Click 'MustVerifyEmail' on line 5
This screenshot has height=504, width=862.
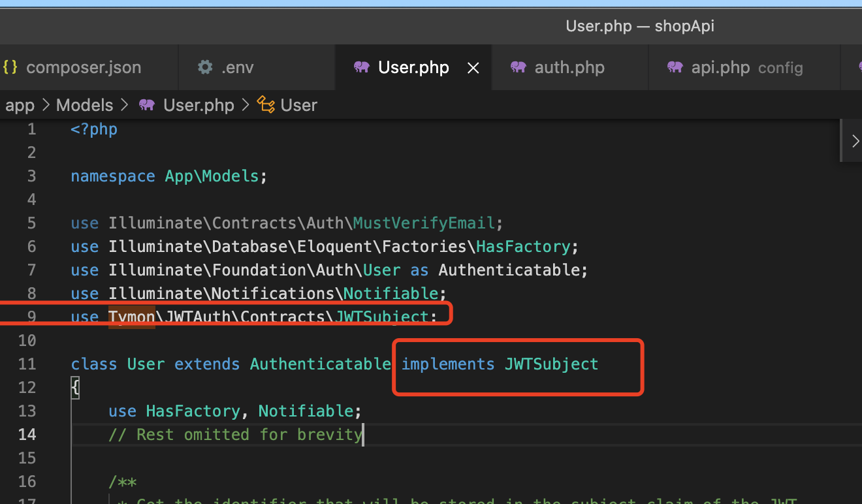coord(424,223)
